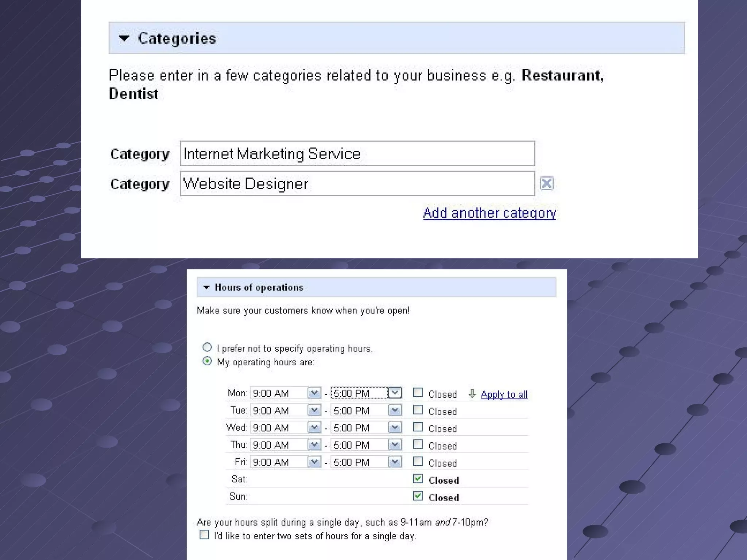Click the Add another category link
This screenshot has height=560, width=747.
click(489, 213)
